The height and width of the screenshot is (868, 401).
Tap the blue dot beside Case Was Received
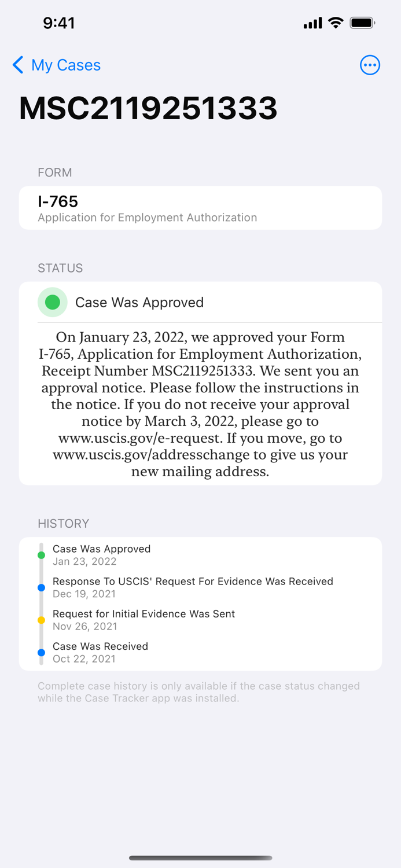click(41, 652)
